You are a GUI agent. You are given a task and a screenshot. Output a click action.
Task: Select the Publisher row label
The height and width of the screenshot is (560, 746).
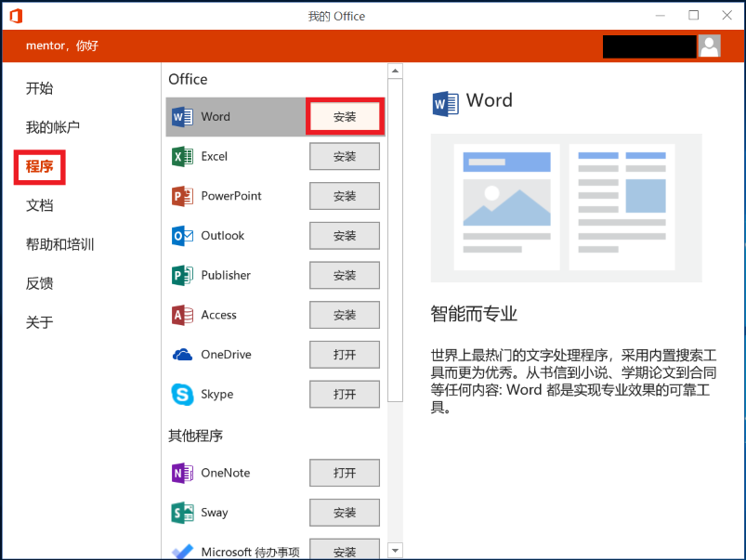226,276
